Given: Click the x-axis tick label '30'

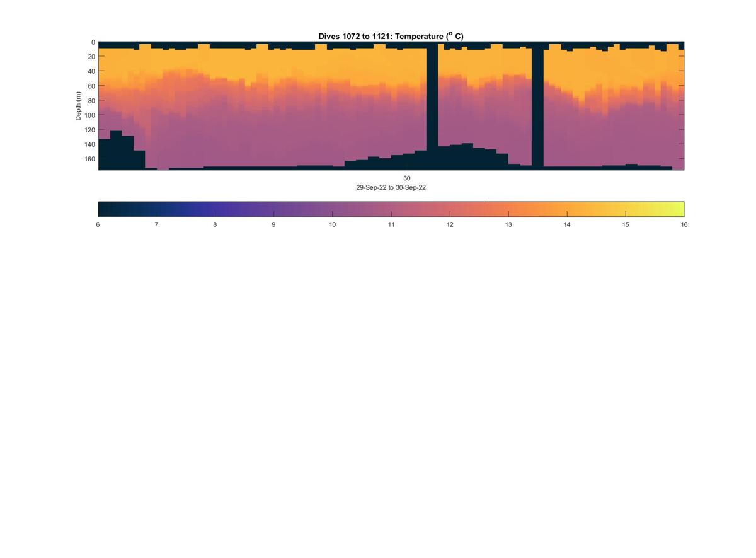Looking at the screenshot, I should (407, 178).
